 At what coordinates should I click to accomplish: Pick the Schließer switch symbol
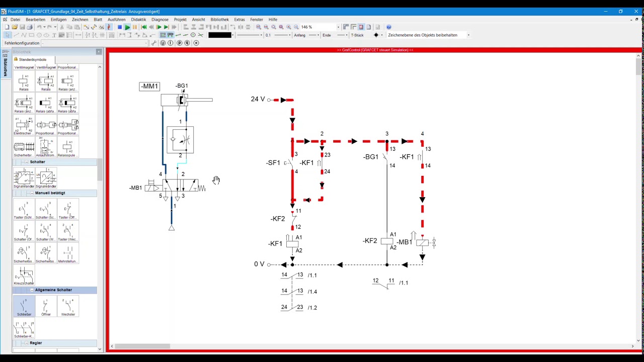tap(24, 307)
